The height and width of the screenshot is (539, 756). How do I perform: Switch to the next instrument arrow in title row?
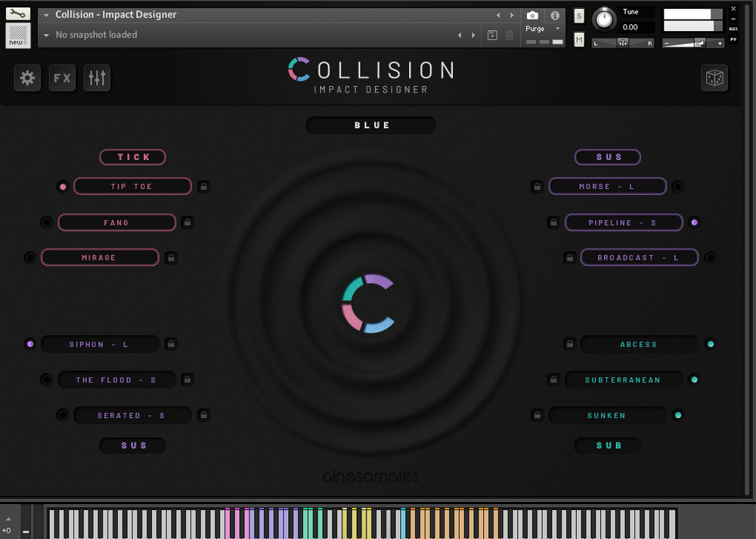[x=512, y=15]
